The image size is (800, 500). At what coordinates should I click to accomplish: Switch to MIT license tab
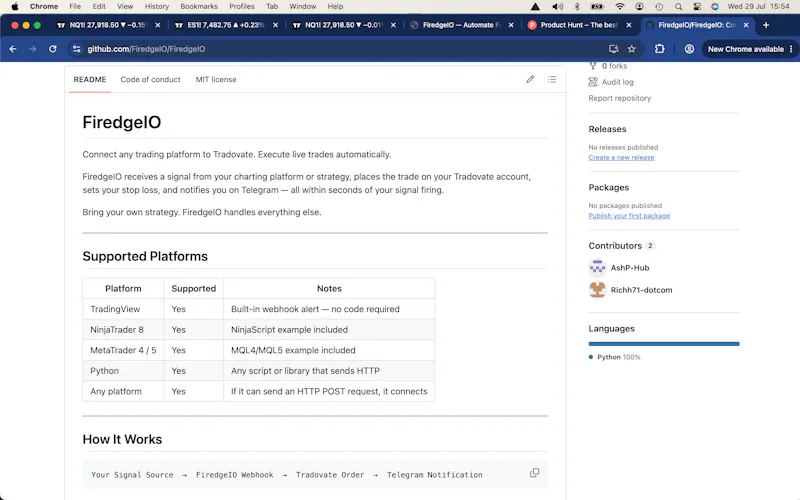(x=216, y=80)
